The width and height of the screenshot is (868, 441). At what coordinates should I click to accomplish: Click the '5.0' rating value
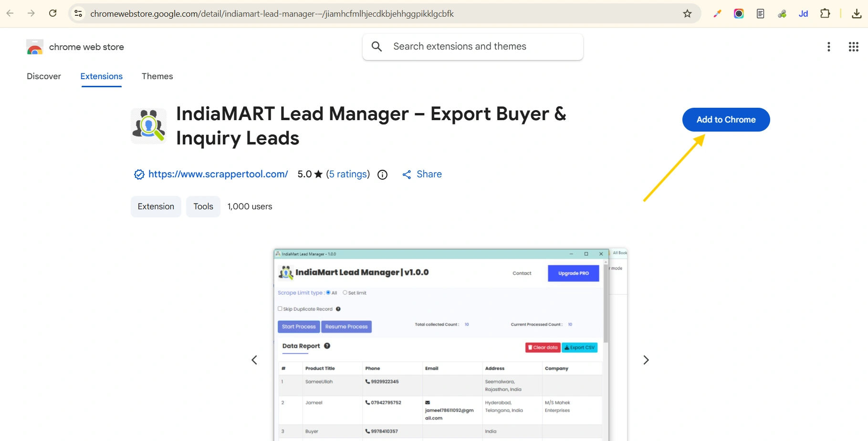point(304,174)
